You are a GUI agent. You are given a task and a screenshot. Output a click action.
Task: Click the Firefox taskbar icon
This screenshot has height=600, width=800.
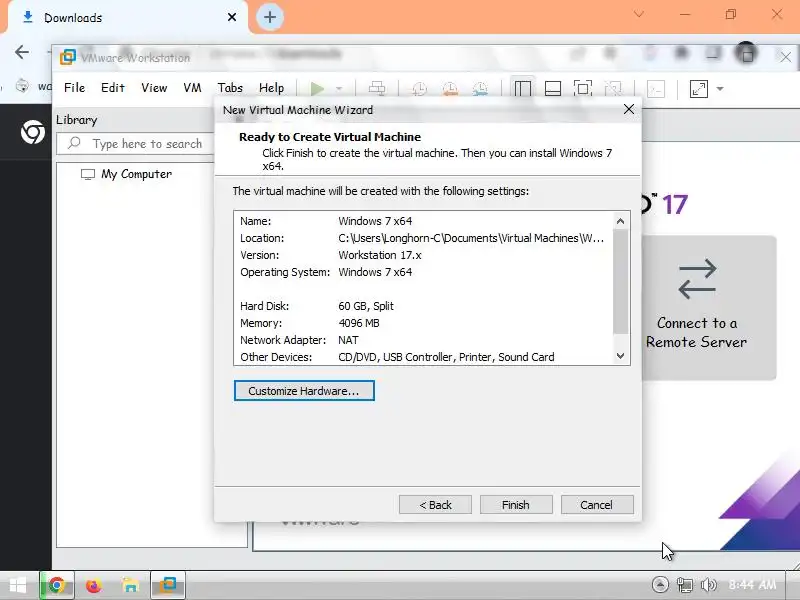[x=93, y=585]
